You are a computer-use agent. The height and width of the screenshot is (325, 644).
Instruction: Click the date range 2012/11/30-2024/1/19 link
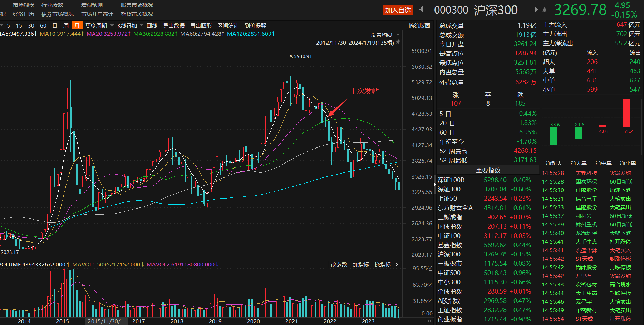pos(355,42)
